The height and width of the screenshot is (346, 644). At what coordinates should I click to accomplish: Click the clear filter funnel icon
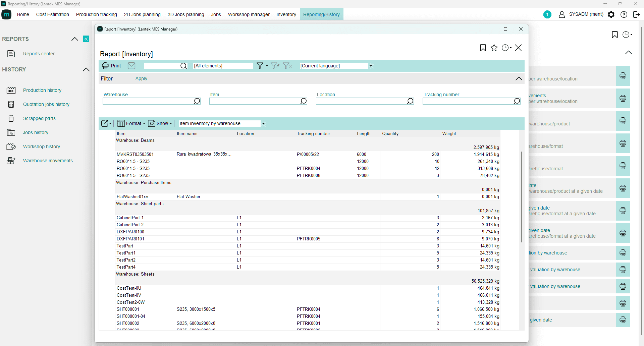click(x=287, y=66)
